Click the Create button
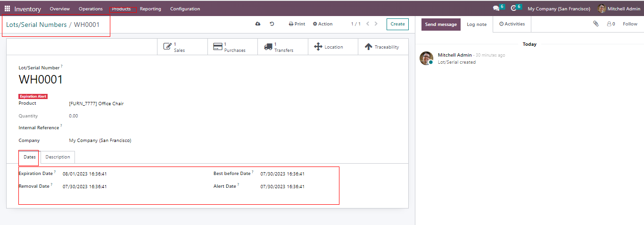This screenshot has height=225, width=644. (397, 24)
